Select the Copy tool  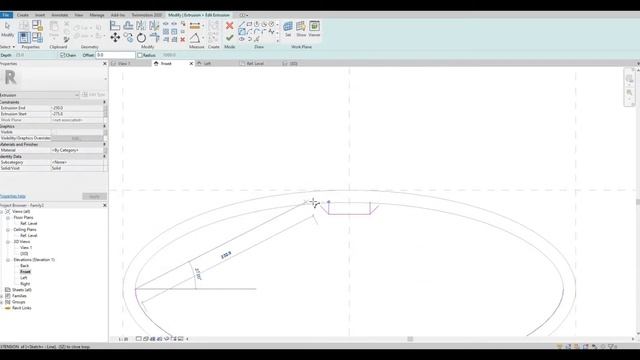pos(128,38)
